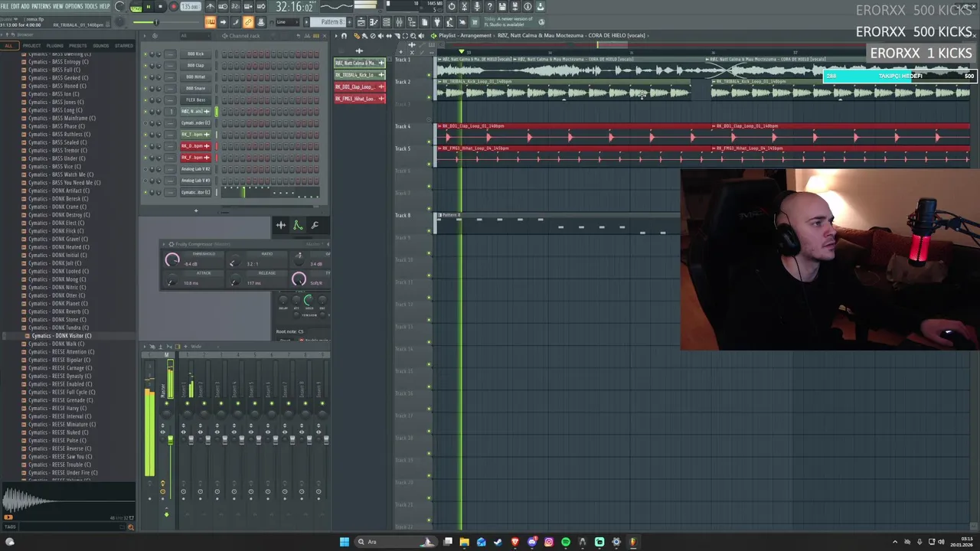
Task: Toggle mute LED for Track 5 in playlist
Action: pos(429,164)
